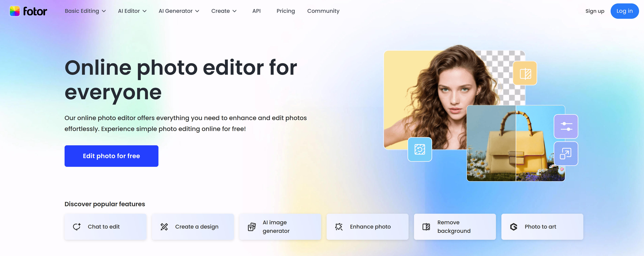Click the yellow background remover icon tile
This screenshot has width=644, height=256.
(x=525, y=73)
